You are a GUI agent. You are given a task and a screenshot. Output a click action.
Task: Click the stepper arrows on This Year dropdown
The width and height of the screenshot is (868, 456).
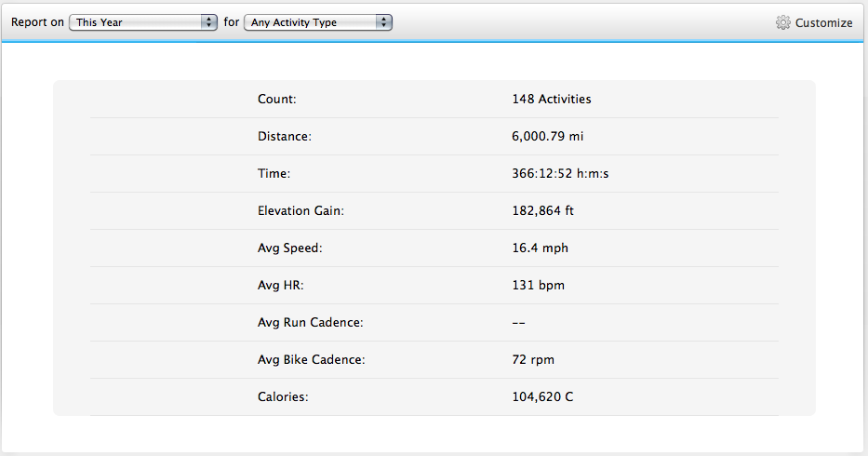[208, 22]
